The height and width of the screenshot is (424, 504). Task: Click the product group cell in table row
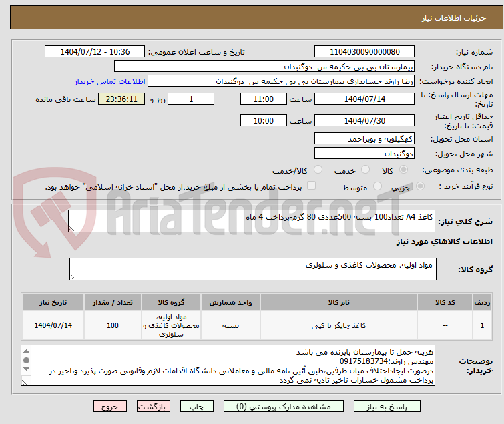tap(171, 325)
